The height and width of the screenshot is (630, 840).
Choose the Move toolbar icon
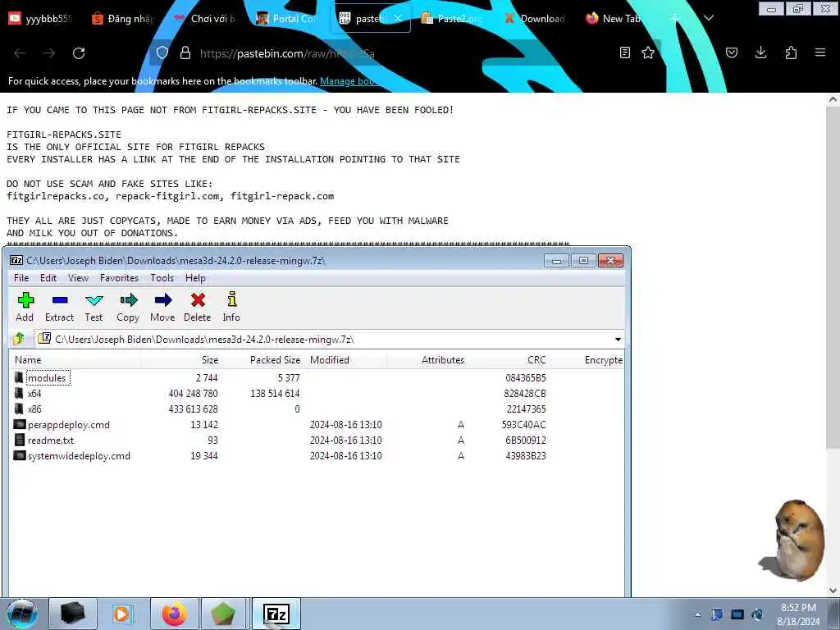coord(163,307)
